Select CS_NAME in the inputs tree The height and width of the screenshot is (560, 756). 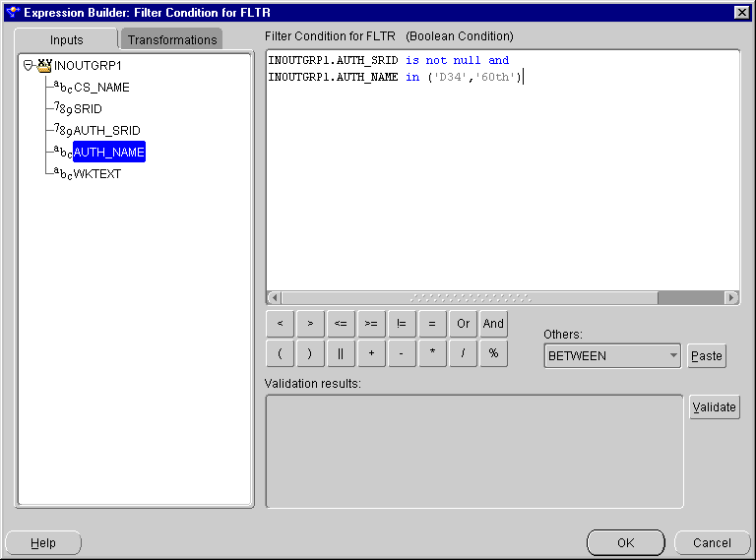tap(101, 88)
